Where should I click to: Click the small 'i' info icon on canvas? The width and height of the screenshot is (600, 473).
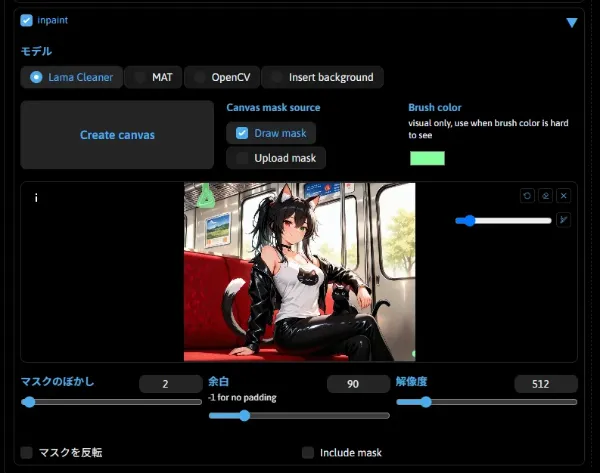(x=36, y=198)
